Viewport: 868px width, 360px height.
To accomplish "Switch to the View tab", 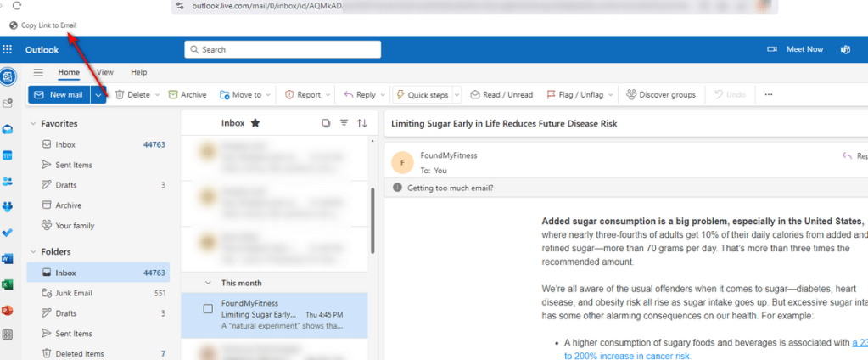I will tap(105, 73).
